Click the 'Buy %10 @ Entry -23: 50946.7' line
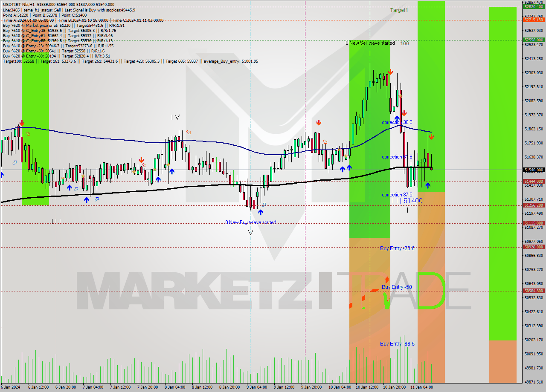Image resolution: width=546 pixels, height=392 pixels. click(x=58, y=46)
